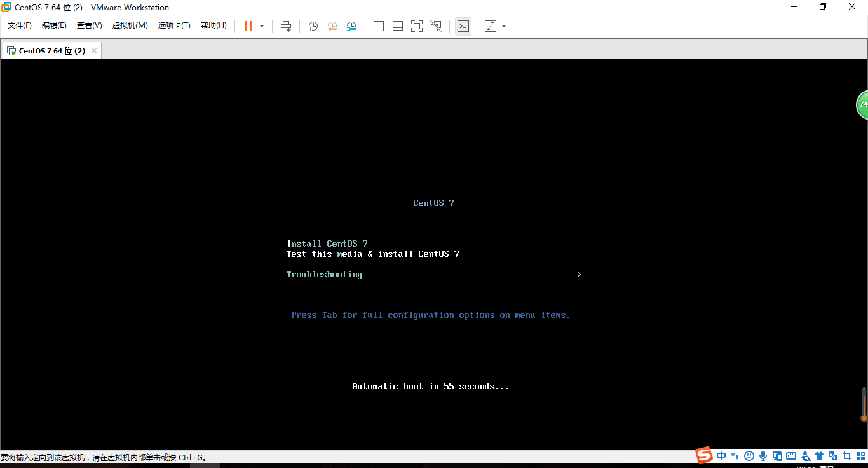Click the orange slider at right edge

tap(864, 405)
